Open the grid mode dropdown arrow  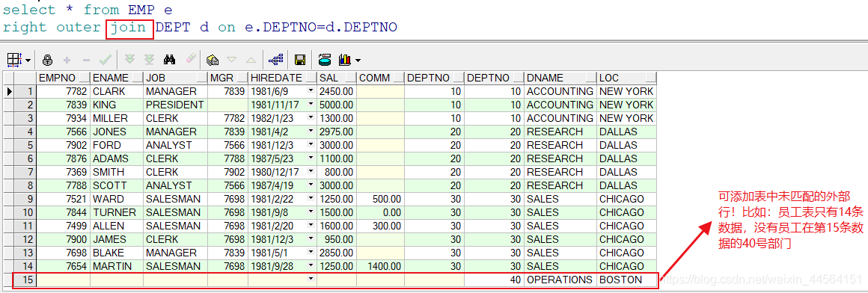28,60
